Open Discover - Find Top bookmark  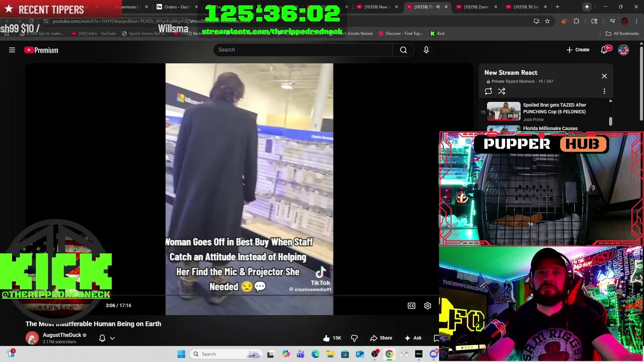coord(400,34)
